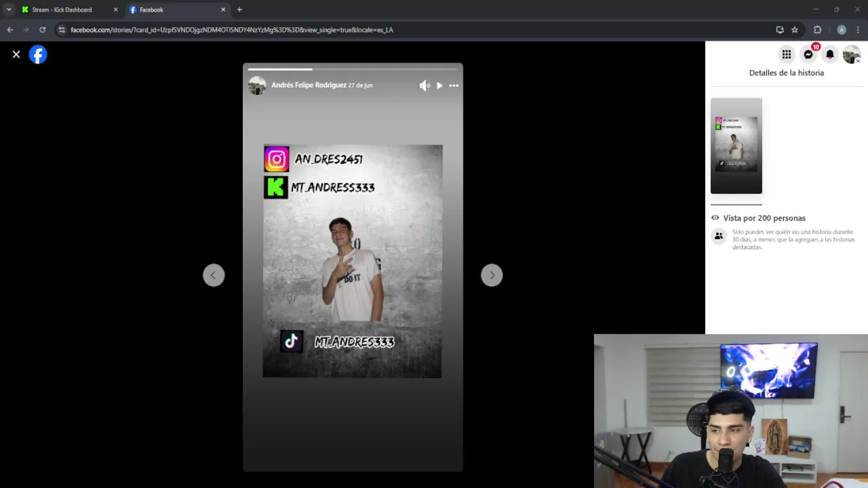Click the eye icon beside 'Vista por 200 personas'
Viewport: 868px width, 488px height.
click(715, 218)
